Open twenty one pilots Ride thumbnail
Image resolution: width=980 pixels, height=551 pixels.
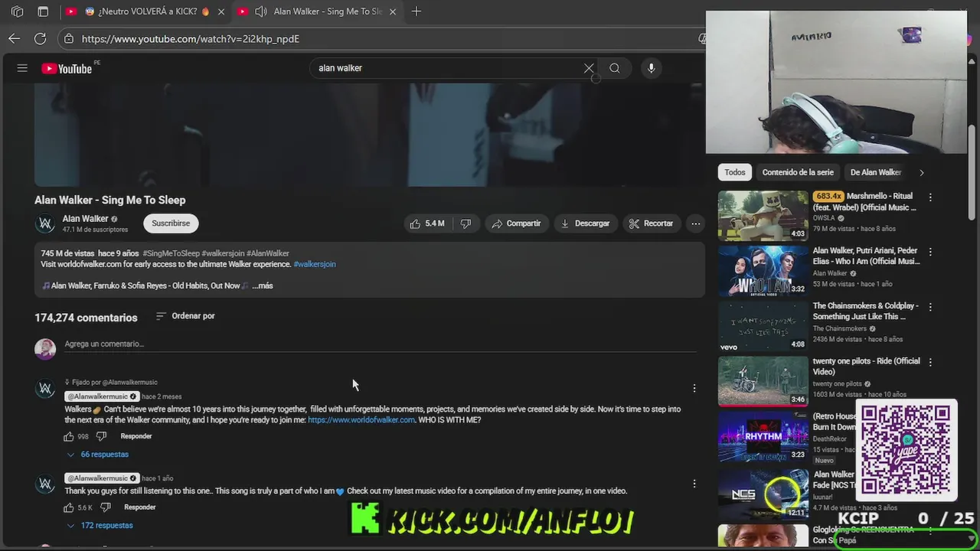coord(763,380)
